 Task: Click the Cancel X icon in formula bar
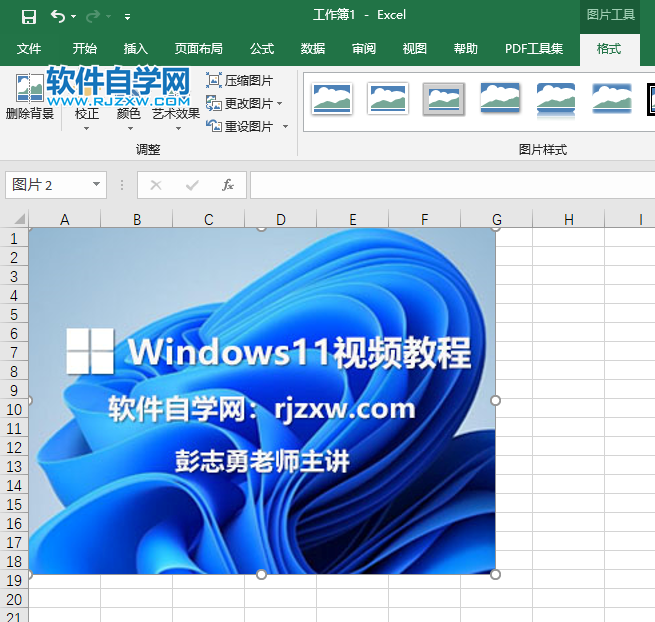coord(156,185)
